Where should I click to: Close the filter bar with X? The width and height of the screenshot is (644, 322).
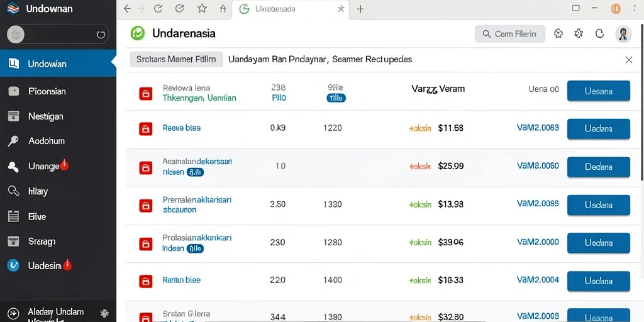628,60
